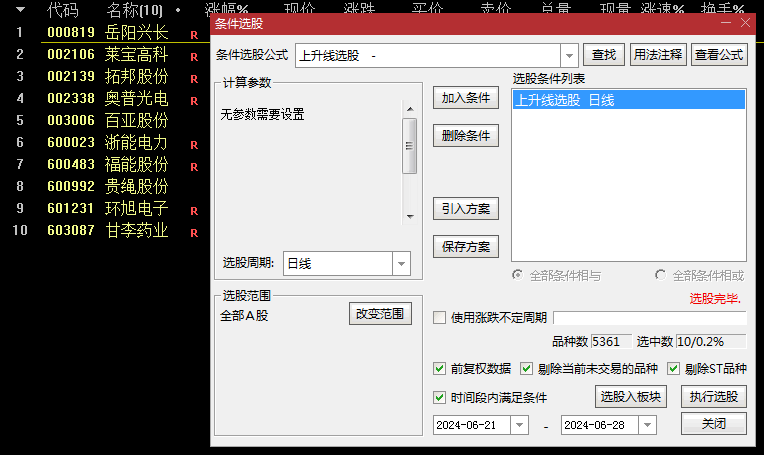Image resolution: width=764 pixels, height=455 pixels.
Task: Open 用法注释 usage notes
Action: coord(658,55)
